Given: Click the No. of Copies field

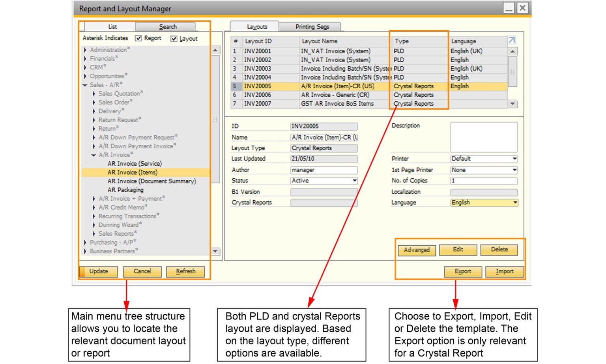Looking at the screenshot, I should point(484,181).
